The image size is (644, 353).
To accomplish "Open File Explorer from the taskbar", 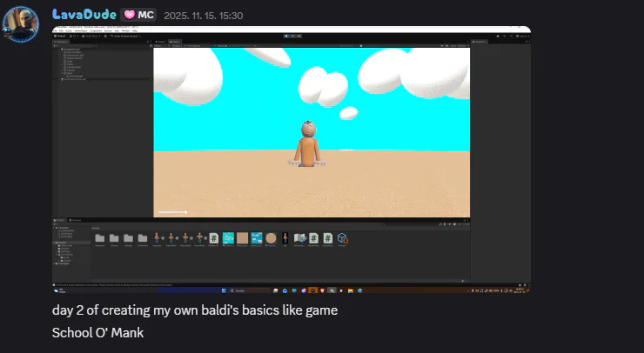I will coord(351,290).
